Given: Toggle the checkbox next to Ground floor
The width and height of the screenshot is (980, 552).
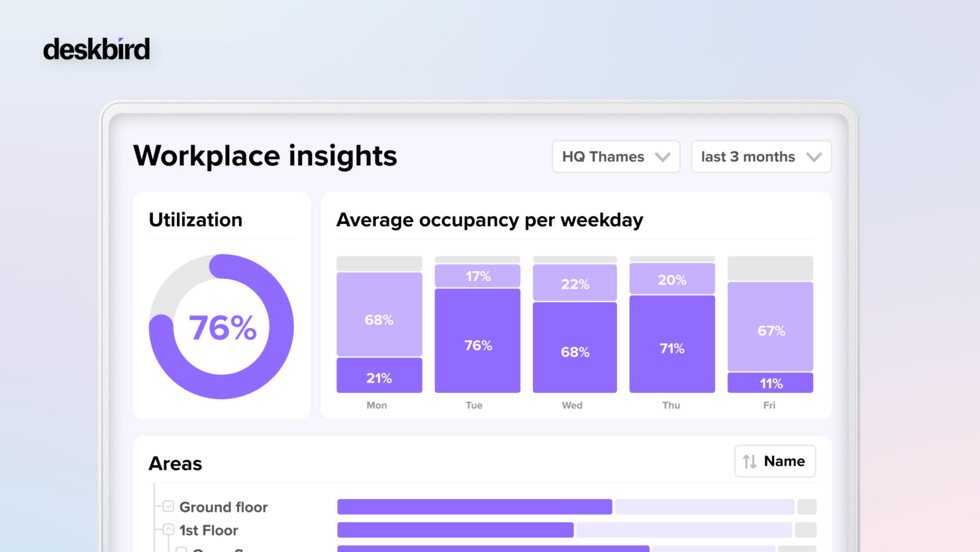Looking at the screenshot, I should pos(167,506).
